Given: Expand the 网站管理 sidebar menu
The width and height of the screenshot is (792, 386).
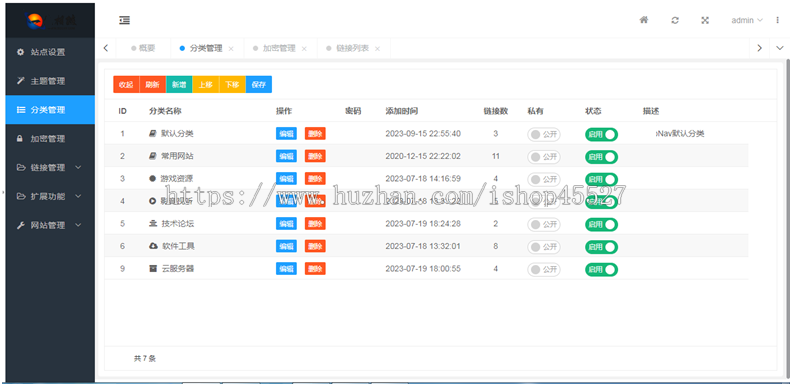Looking at the screenshot, I should click(x=50, y=225).
